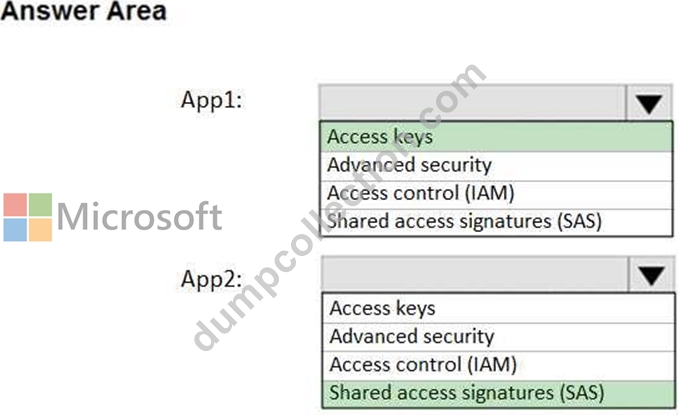Image resolution: width=679 pixels, height=415 pixels.
Task: Select Shared access signatures (SAS) for App1
Action: [496, 222]
